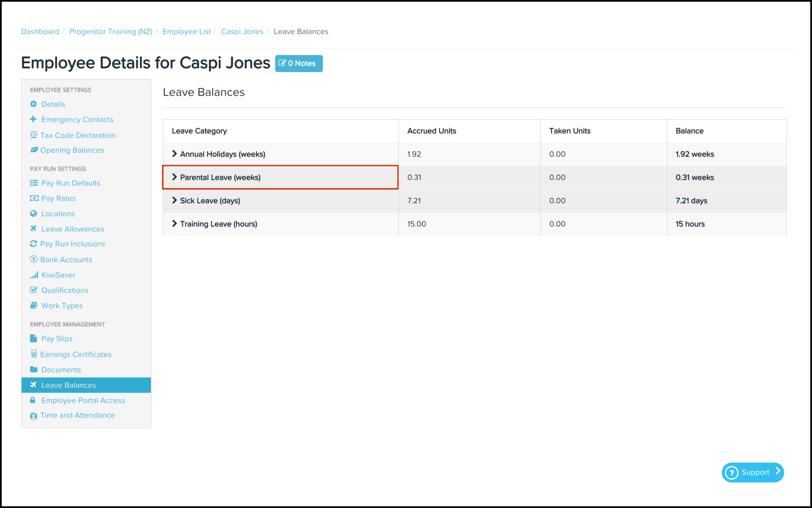812x508 pixels.
Task: Open the Pay Run Defaults menu item
Action: [x=71, y=183]
